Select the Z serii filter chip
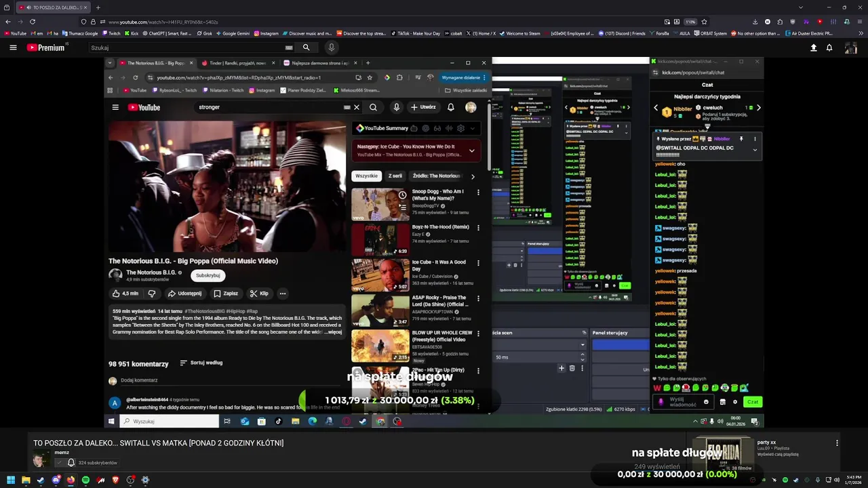The image size is (868, 488). (395, 176)
